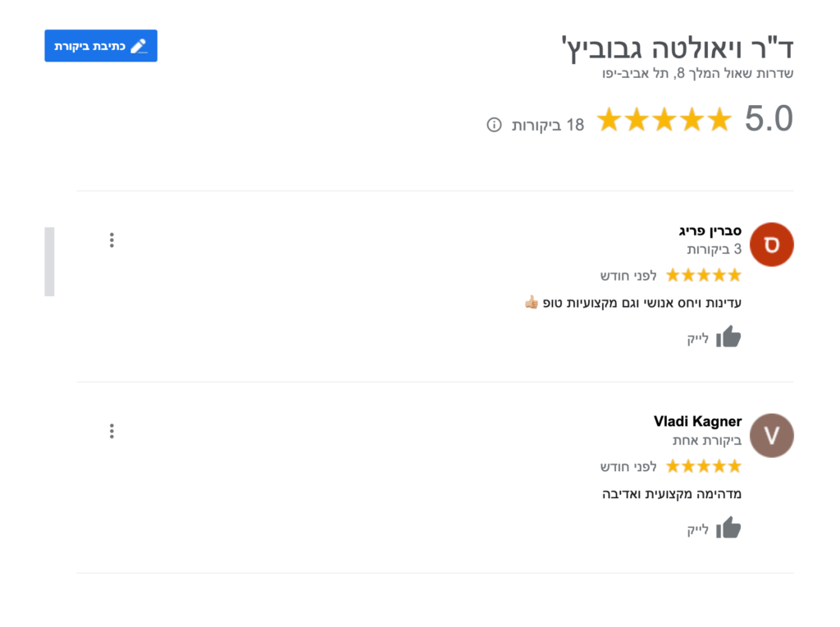Viewport: 840px width, 627px height.
Task: Click the pencil icon on the review button
Action: [139, 46]
